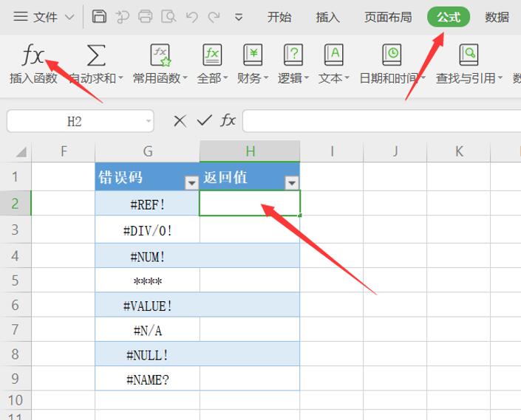Viewport: 521px width, 420px height.
Task: Click the Insert Function (插入函数) fx icon
Action: [33, 55]
